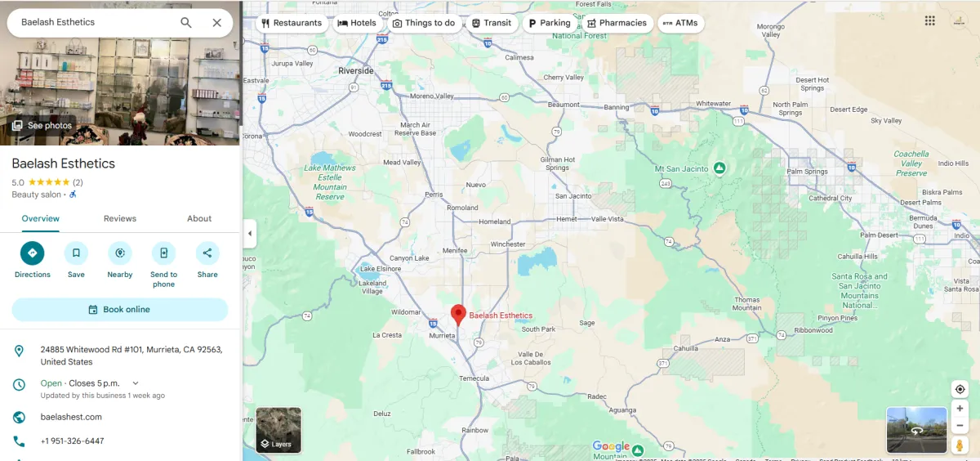Open See photos on business image

point(42,125)
